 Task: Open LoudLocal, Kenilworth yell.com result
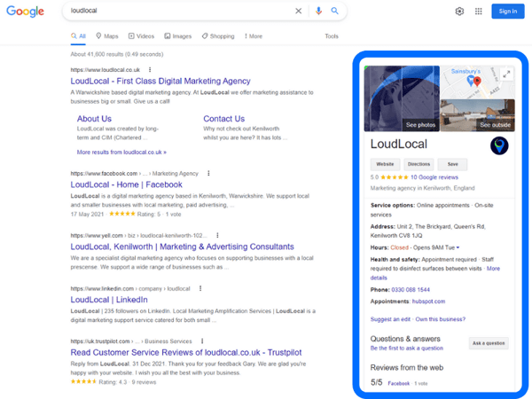(x=182, y=246)
